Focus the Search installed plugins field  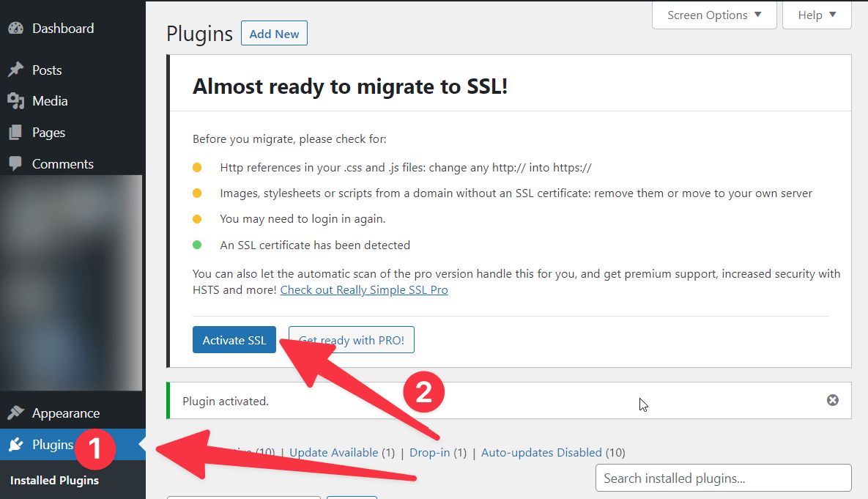(724, 478)
